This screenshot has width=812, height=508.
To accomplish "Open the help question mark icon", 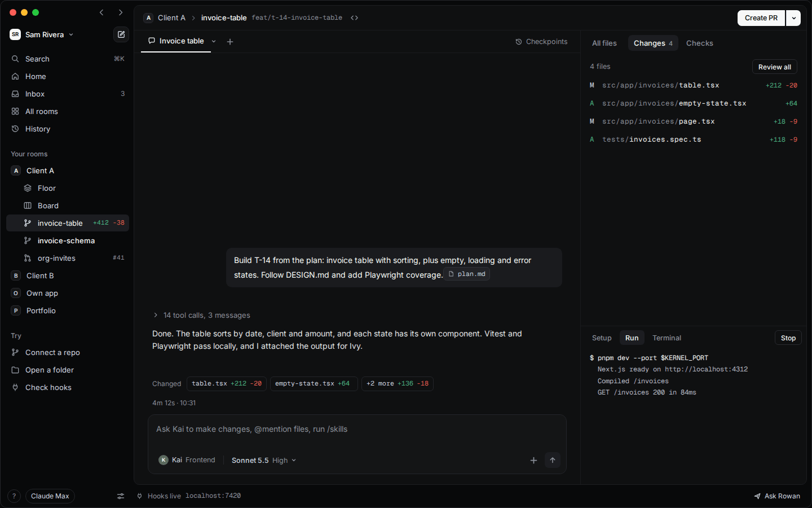I will click(14, 496).
